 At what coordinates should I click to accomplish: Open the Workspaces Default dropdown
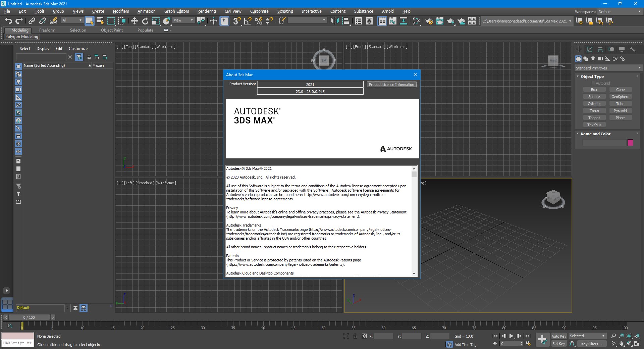[x=620, y=12]
